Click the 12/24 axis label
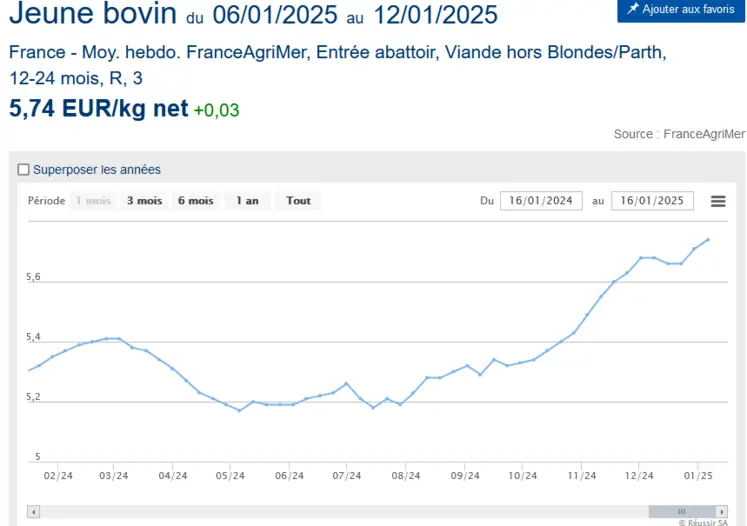747x526 pixels. click(639, 475)
